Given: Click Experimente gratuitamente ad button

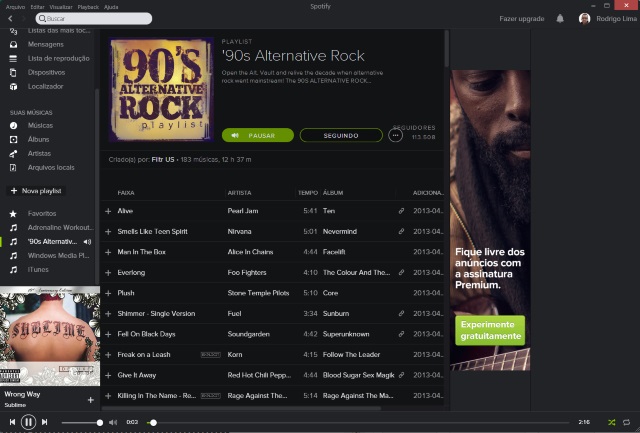Looking at the screenshot, I should tap(490, 330).
